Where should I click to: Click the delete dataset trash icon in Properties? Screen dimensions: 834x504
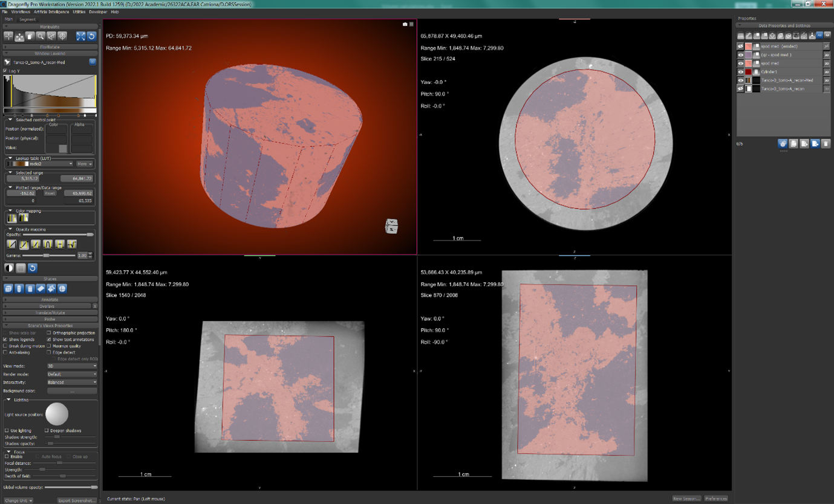tap(826, 144)
